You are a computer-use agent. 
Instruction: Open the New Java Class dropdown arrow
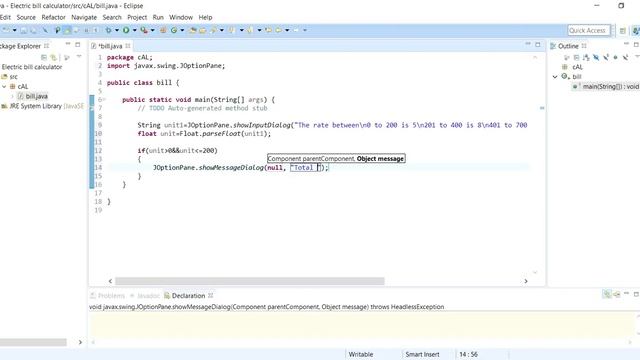[182, 30]
